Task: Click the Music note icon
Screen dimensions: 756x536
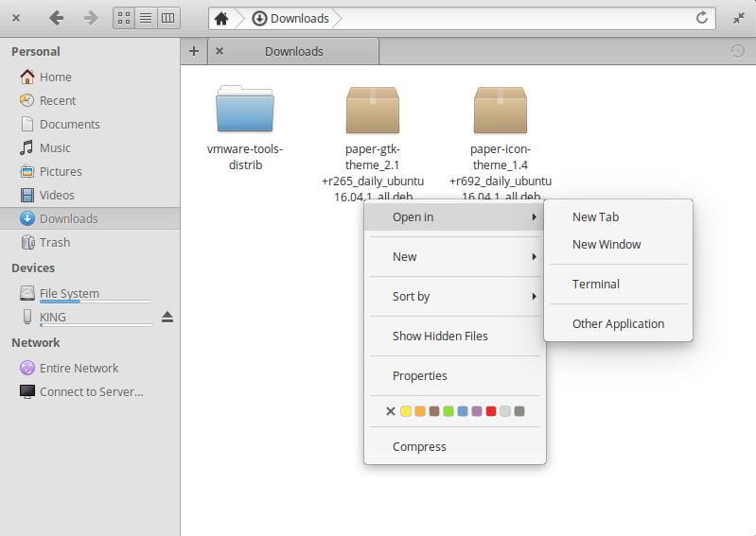Action: (x=27, y=147)
